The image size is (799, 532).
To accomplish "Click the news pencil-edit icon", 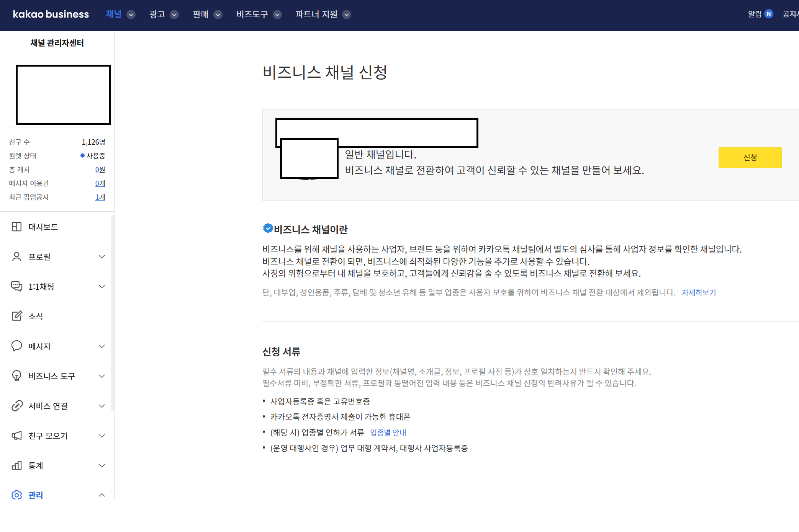I will point(16,316).
